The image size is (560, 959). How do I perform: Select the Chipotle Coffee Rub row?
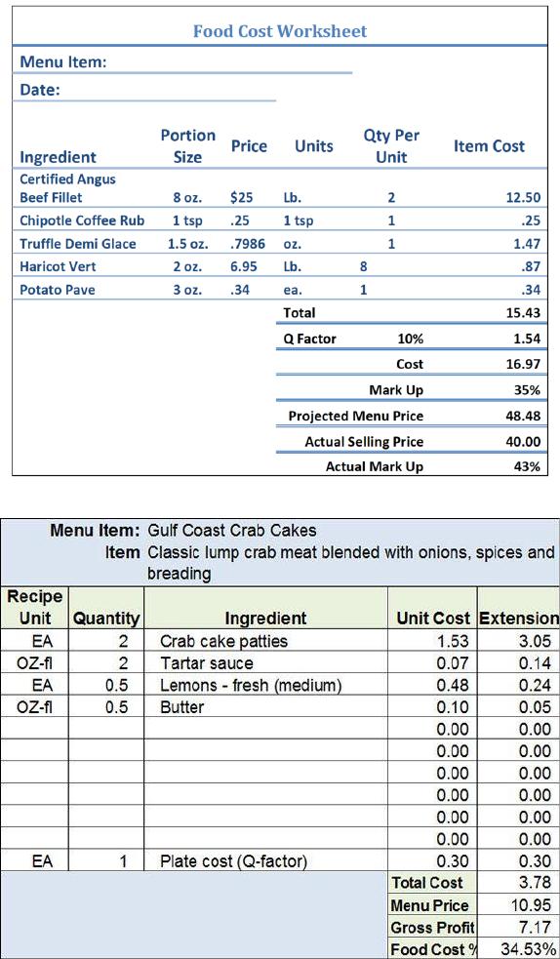click(x=280, y=220)
